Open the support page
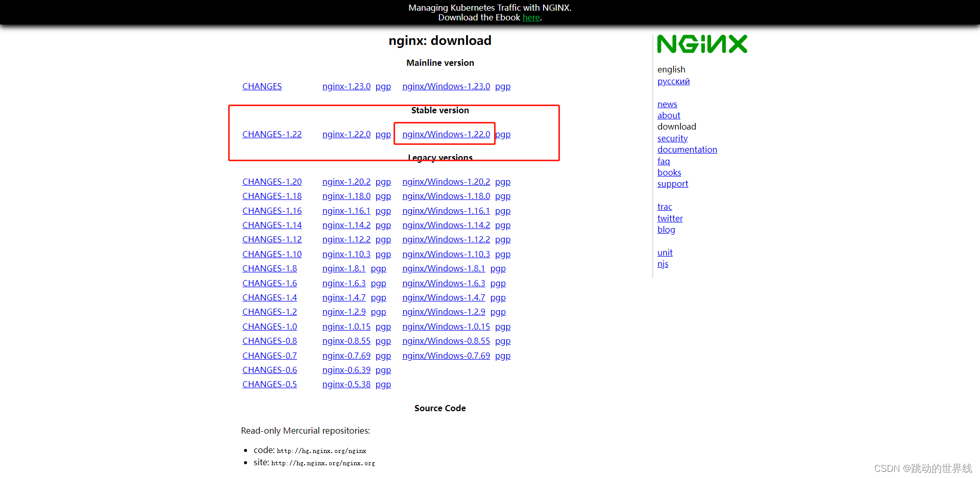 click(673, 184)
